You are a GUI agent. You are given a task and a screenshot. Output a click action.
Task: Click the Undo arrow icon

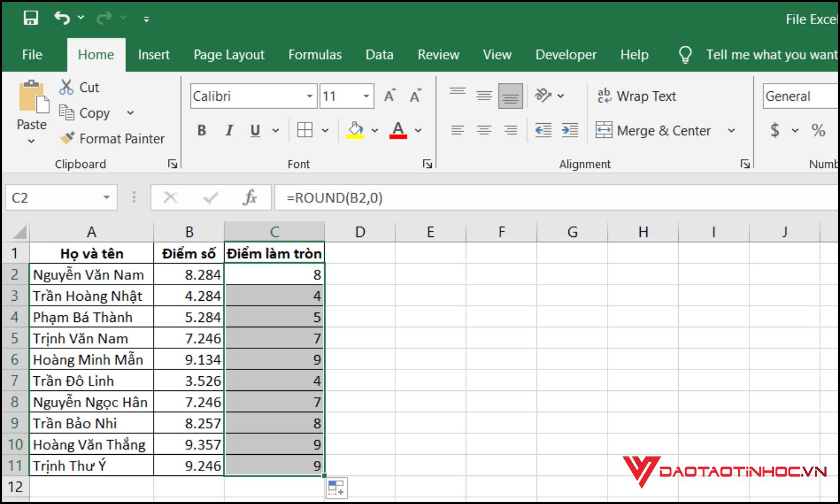(62, 18)
